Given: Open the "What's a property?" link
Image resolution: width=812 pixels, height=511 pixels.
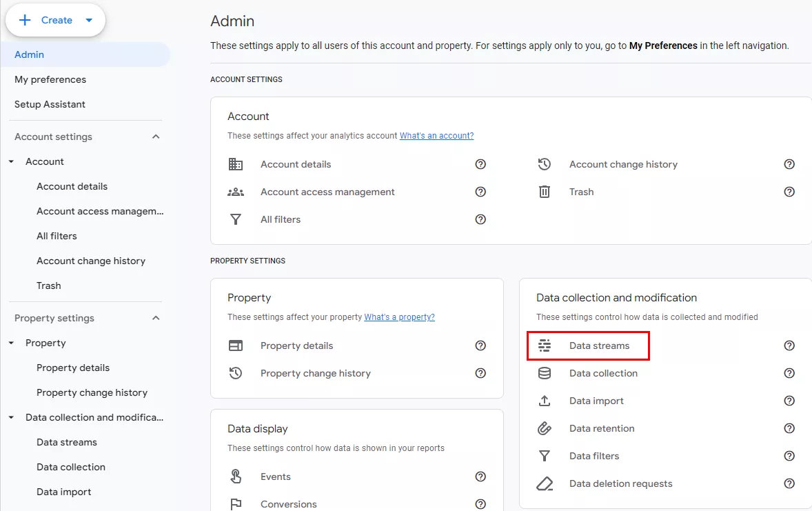Looking at the screenshot, I should click(x=399, y=317).
